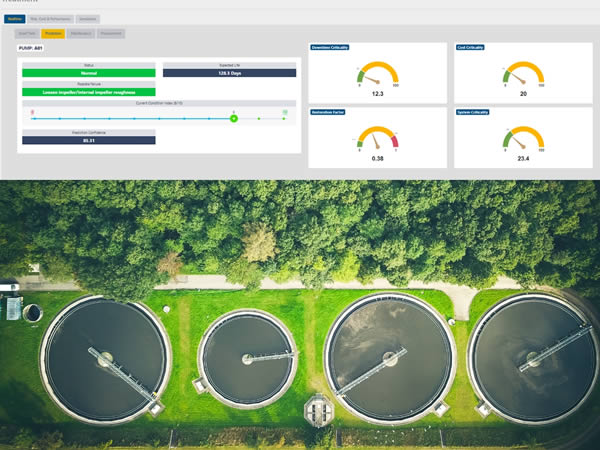This screenshot has height=450, width=600.
Task: Click the PUMP: A01 label
Action: 30,48
